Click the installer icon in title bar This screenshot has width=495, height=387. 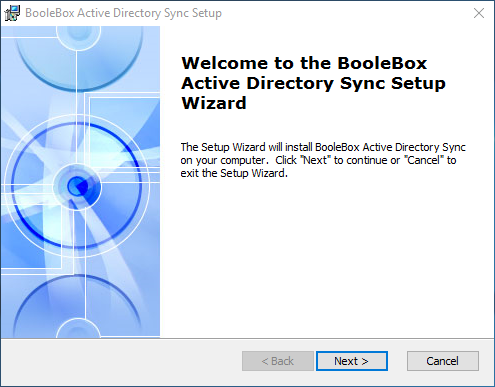(12, 13)
